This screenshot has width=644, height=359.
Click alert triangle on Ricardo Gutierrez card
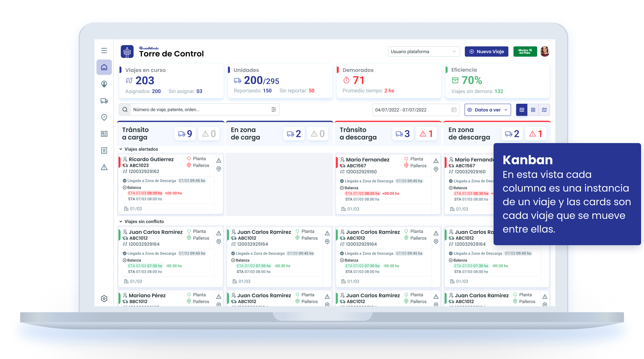click(219, 160)
